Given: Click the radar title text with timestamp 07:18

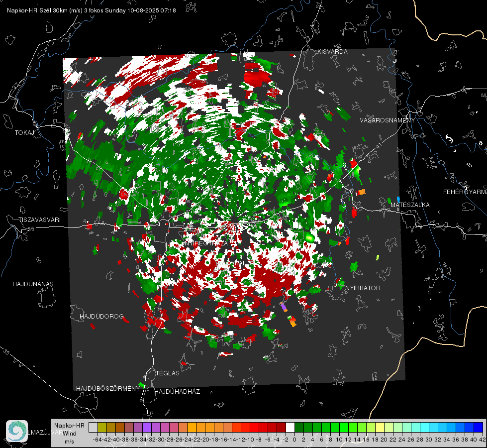Looking at the screenshot, I should (92, 10).
